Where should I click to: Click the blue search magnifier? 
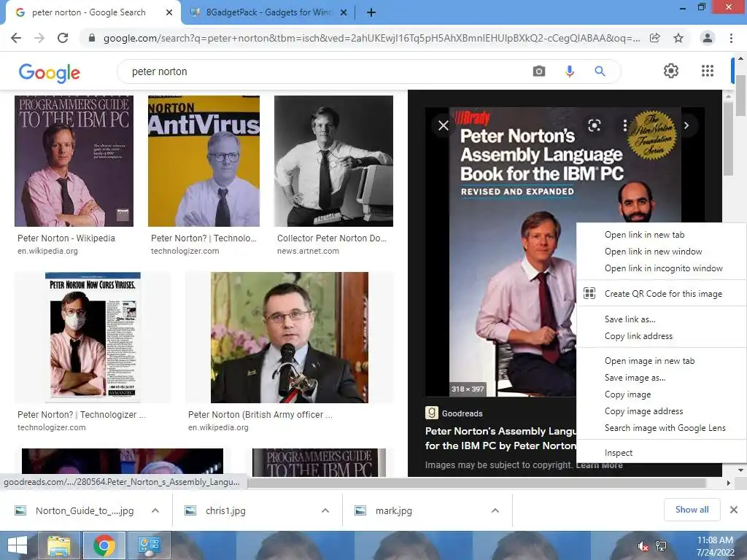coord(600,71)
